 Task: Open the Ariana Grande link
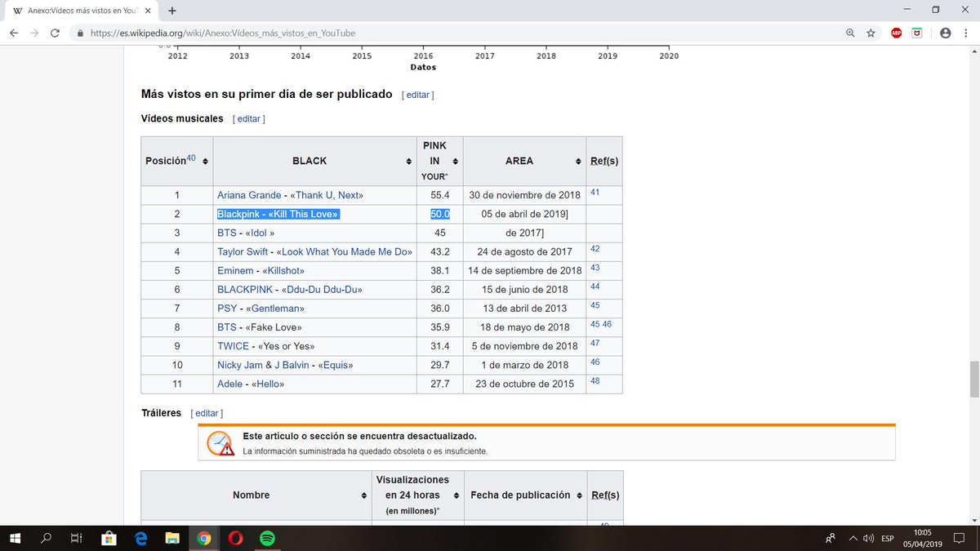coord(249,195)
